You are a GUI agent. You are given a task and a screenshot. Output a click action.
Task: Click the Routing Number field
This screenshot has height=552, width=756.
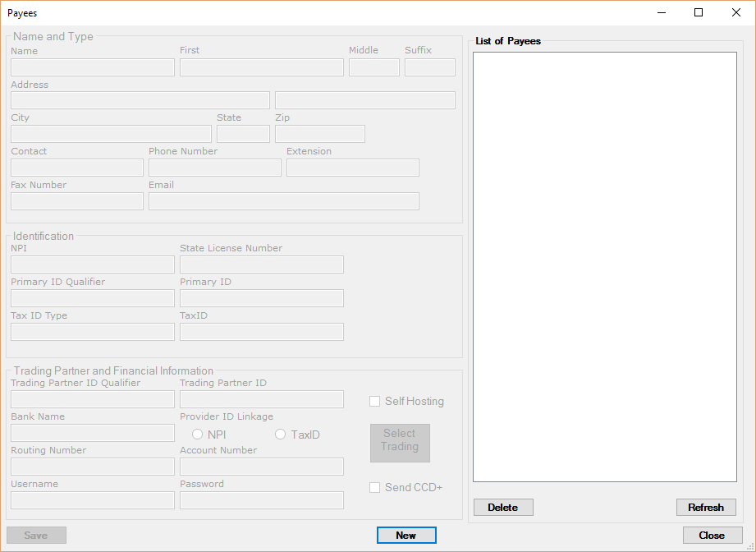[93, 467]
